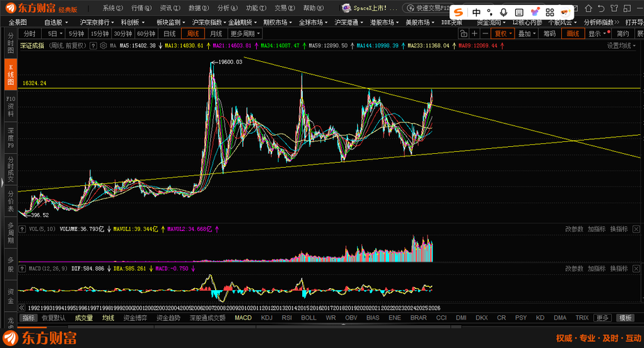The image size is (644, 348).
Task: Open the 分时图 sidebar tab
Action: 10,43
